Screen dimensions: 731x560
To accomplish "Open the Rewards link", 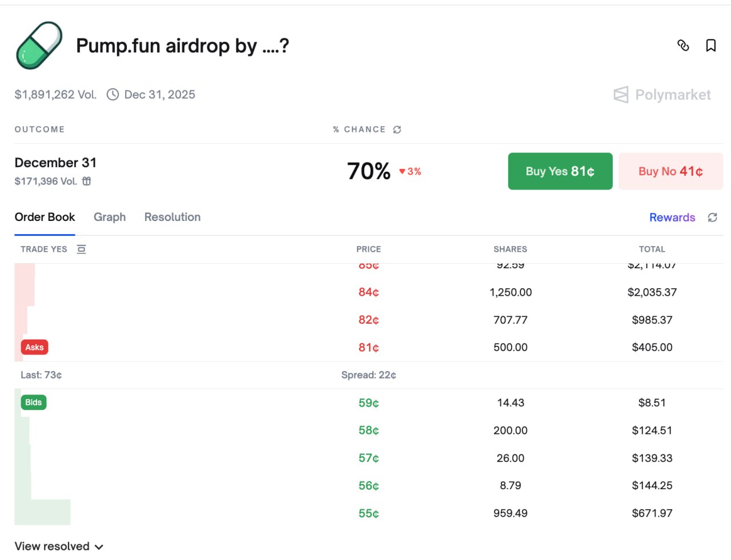I will click(x=672, y=217).
